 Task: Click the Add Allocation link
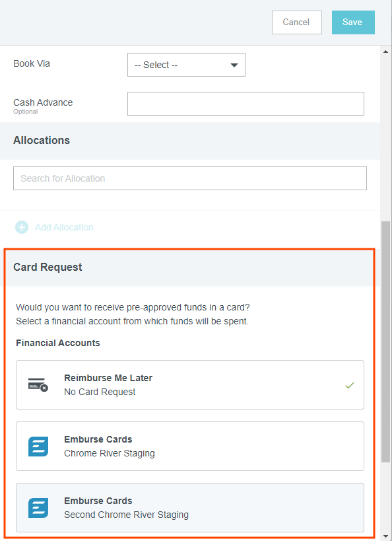pos(64,227)
